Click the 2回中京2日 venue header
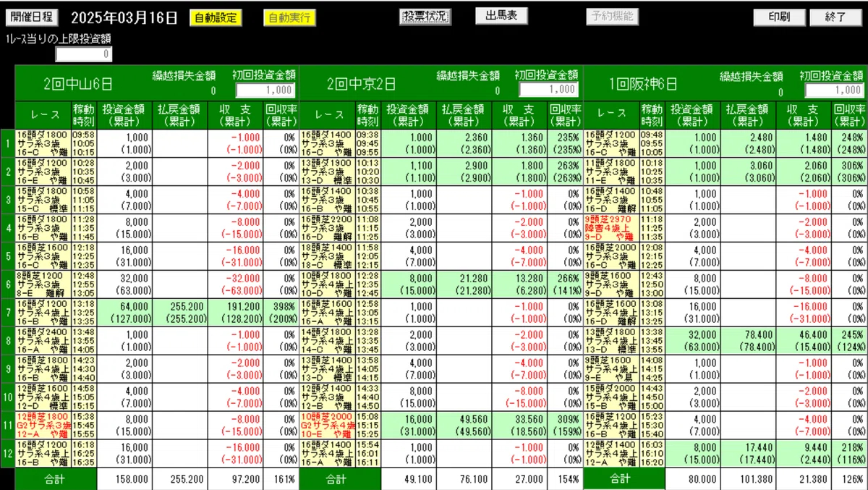The width and height of the screenshot is (868, 490). pyautogui.click(x=362, y=85)
